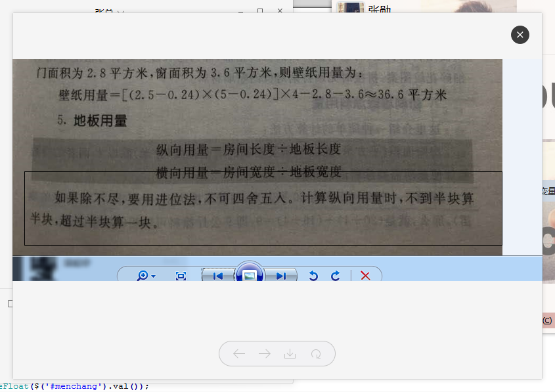Click the previewed photo of the textbook page
The height and width of the screenshot is (392, 555).
(257, 157)
